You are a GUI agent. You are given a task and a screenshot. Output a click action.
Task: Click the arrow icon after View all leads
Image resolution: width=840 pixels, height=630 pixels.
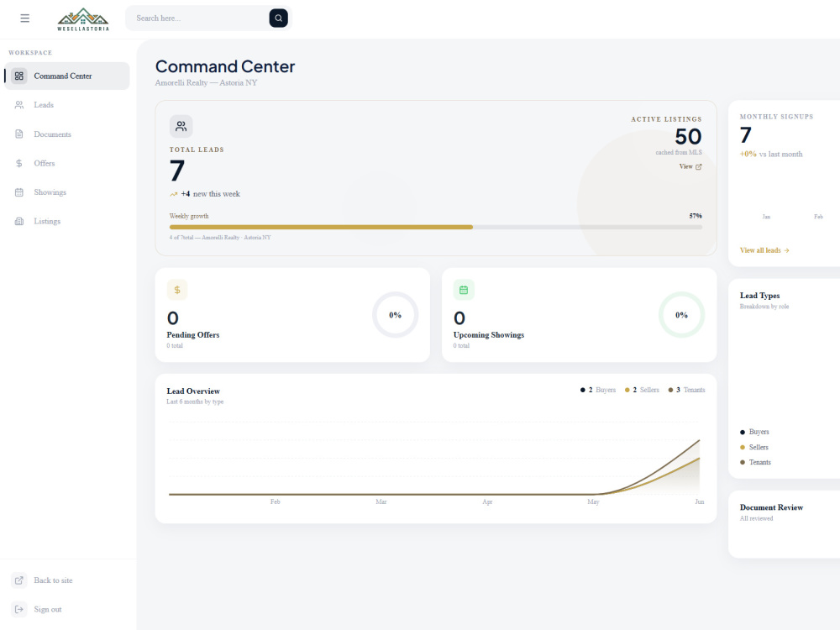786,250
